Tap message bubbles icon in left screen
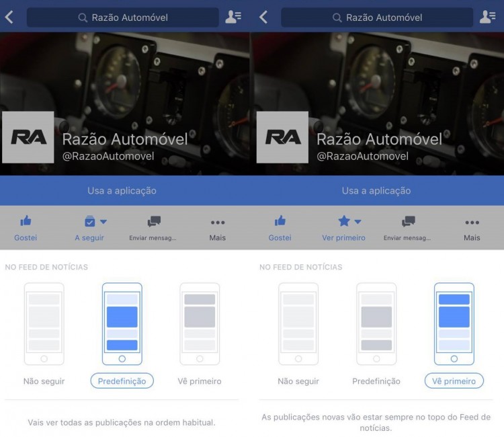504x437 pixels. 154,221
